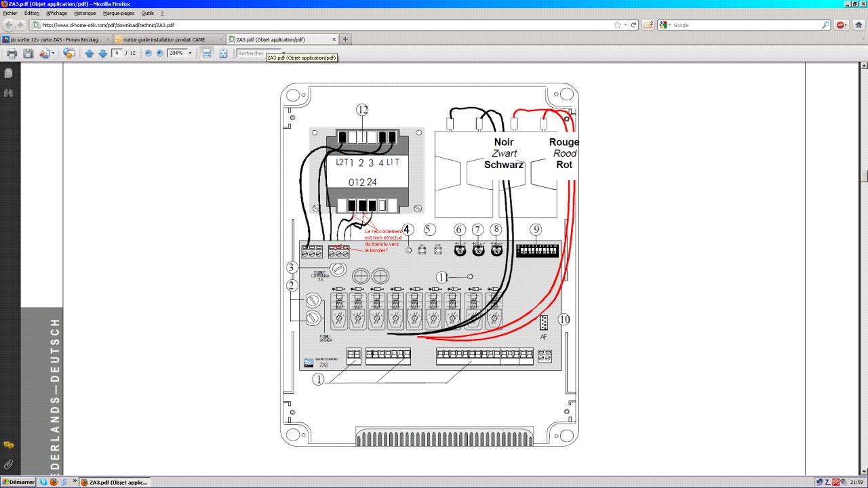Click the red antivirus icon in system tray
Image resolution: width=868 pixels, height=488 pixels.
[835, 482]
